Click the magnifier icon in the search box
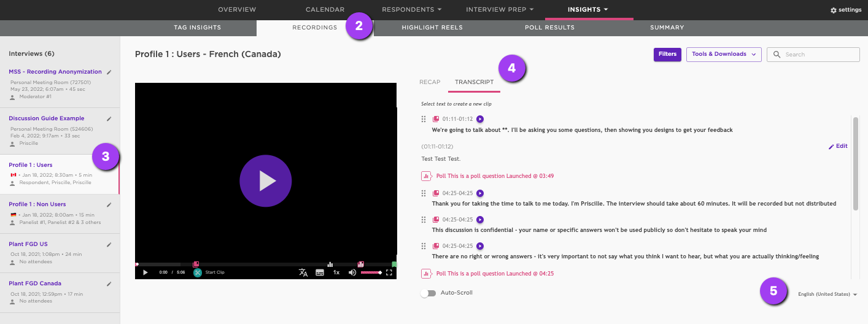Image resolution: width=868 pixels, height=324 pixels. pos(777,55)
